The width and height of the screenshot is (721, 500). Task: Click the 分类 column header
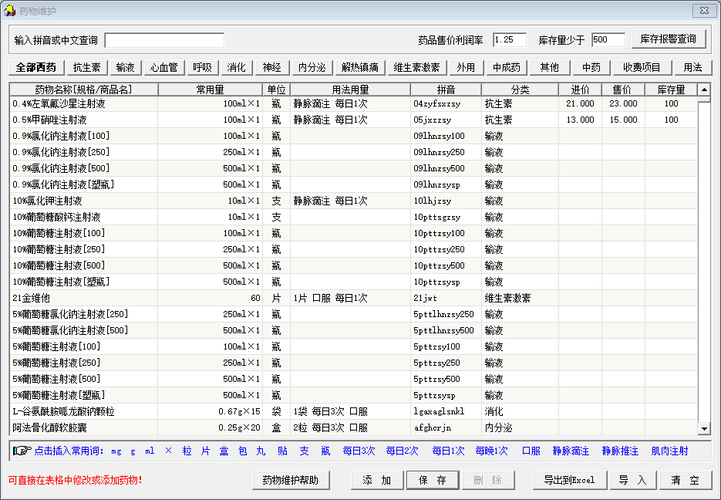(520, 89)
